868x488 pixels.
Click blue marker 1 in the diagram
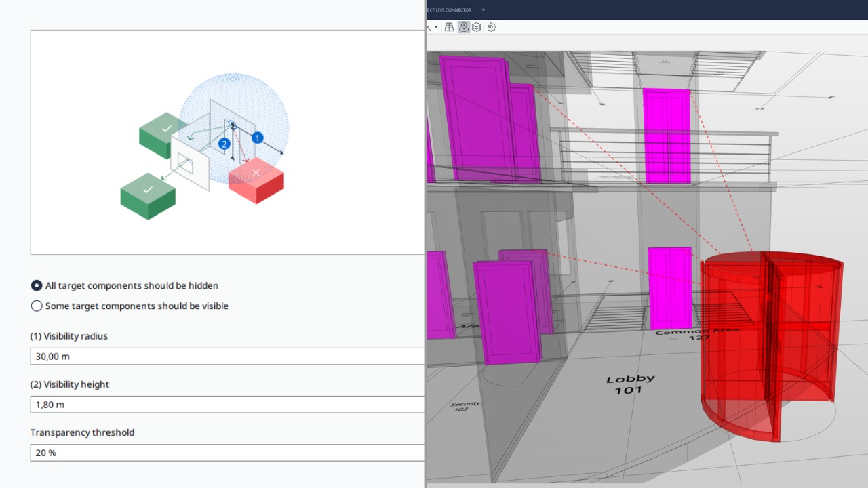(257, 138)
